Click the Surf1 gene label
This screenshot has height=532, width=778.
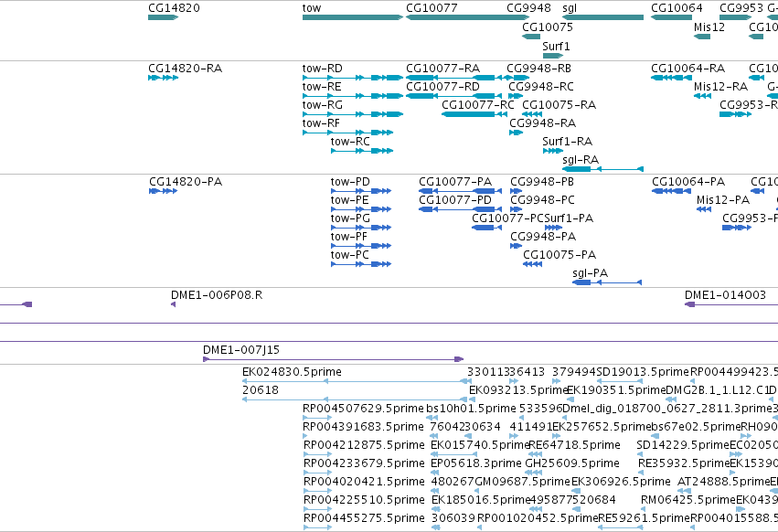coord(556,46)
